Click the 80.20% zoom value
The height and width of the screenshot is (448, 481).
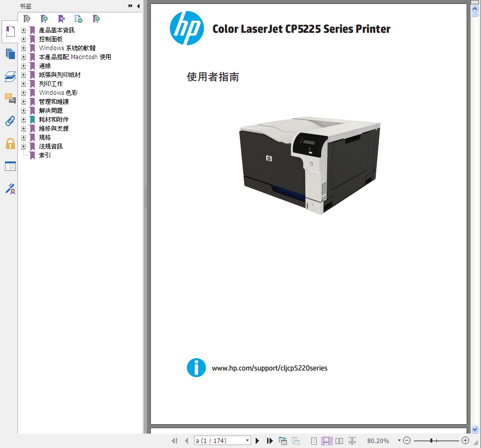pos(378,441)
